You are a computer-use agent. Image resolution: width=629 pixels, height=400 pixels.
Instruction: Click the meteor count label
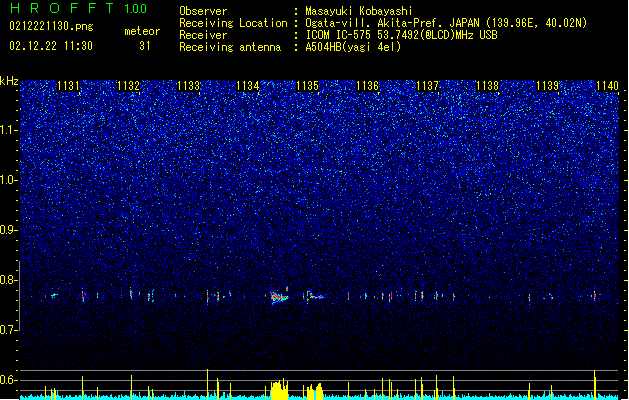pyautogui.click(x=142, y=31)
